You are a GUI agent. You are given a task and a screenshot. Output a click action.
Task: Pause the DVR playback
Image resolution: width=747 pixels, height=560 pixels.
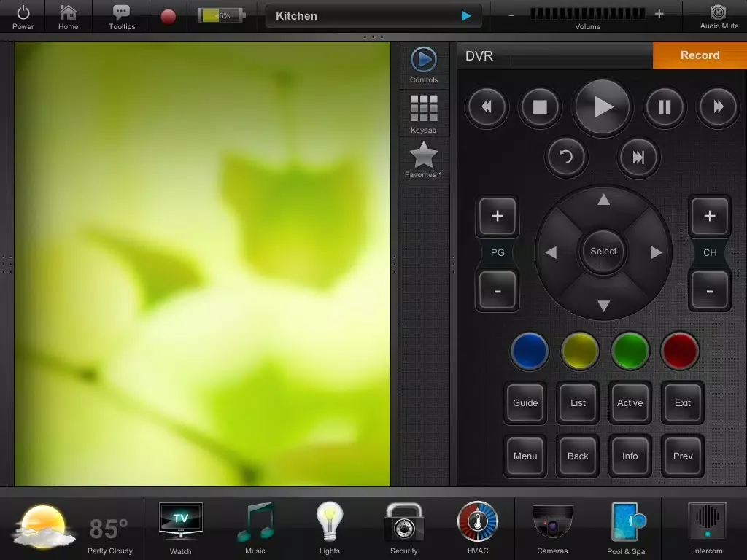pyautogui.click(x=665, y=106)
